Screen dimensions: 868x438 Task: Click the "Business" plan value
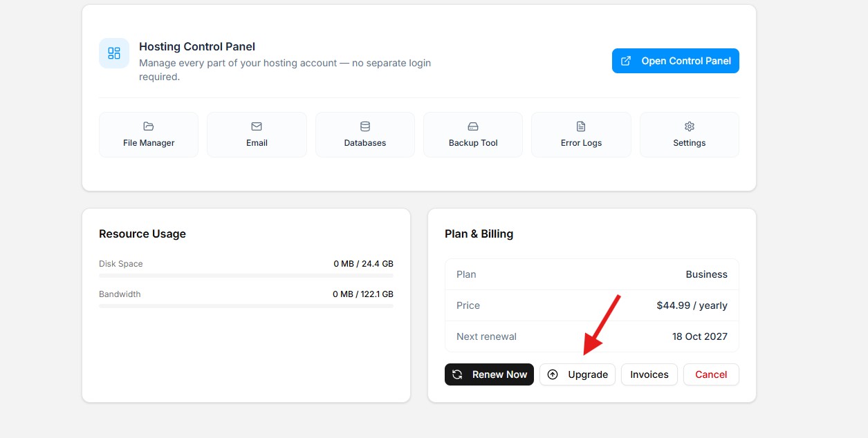click(707, 274)
